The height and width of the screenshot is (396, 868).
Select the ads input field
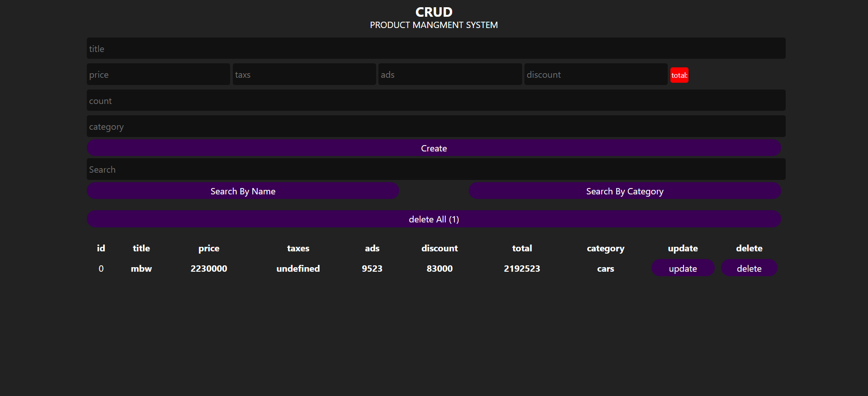pos(450,75)
